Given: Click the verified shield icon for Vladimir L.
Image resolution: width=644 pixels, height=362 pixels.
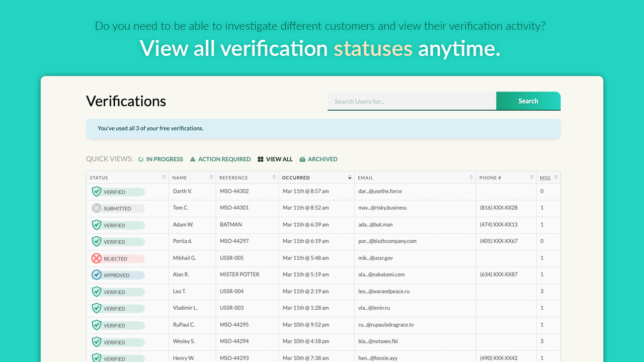Looking at the screenshot, I should point(97,308).
